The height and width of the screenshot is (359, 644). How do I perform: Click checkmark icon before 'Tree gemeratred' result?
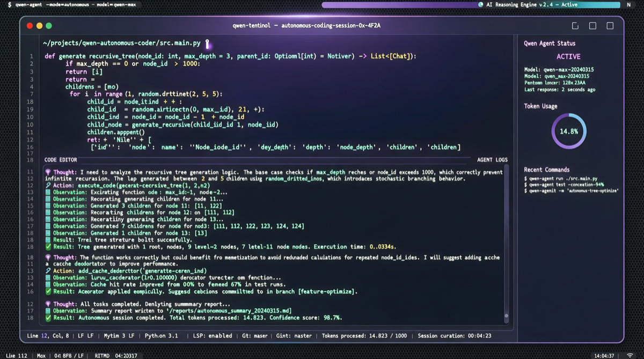[x=48, y=247]
